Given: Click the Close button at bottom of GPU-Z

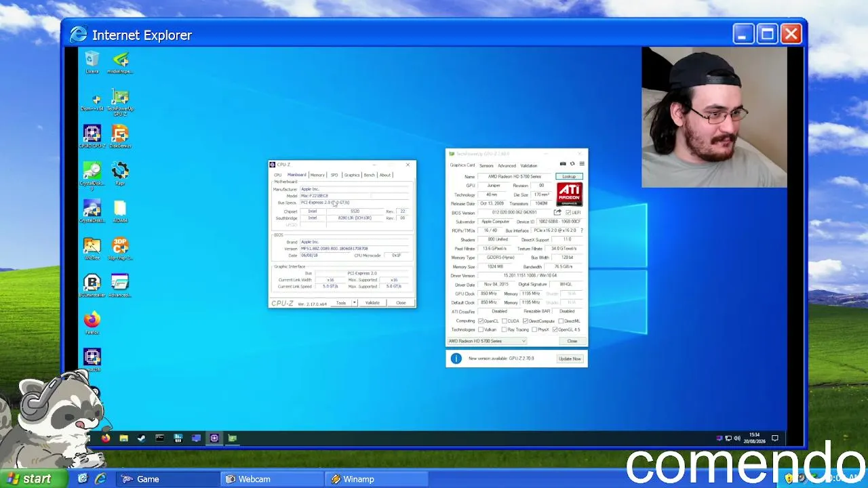Looking at the screenshot, I should (x=572, y=341).
